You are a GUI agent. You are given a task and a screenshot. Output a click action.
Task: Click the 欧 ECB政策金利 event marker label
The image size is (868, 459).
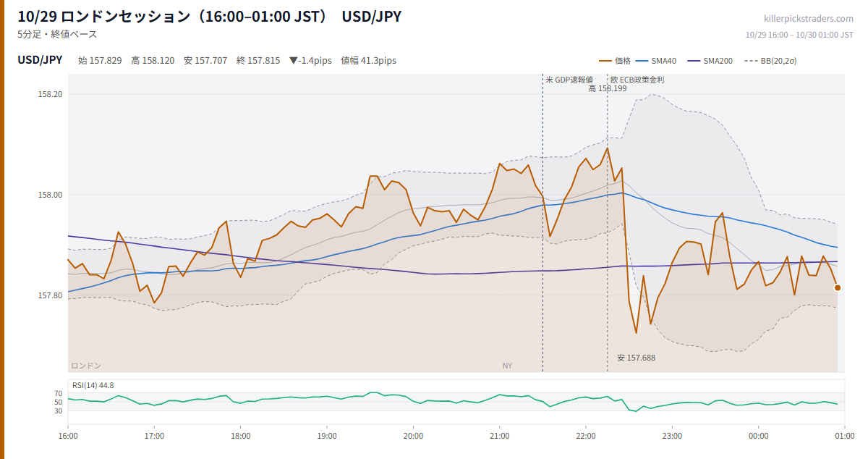[637, 80]
